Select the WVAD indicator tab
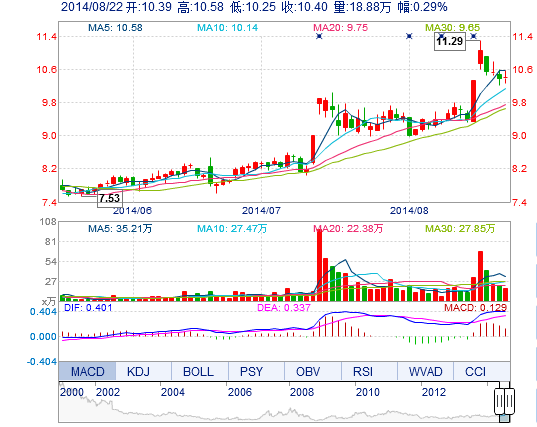Image resolution: width=537 pixels, height=427 pixels. coord(425,372)
